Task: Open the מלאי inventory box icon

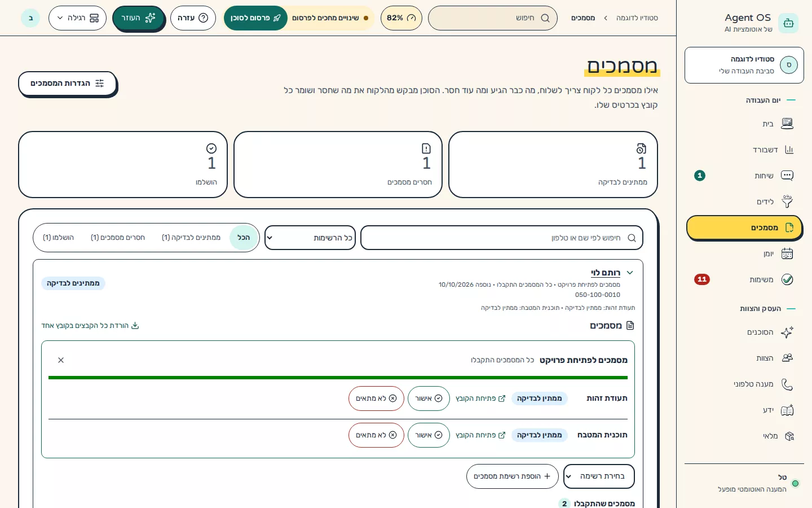Action: coord(789,436)
